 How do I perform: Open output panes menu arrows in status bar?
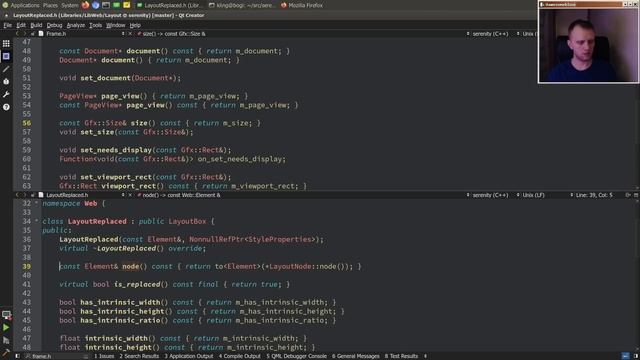tap(425, 356)
